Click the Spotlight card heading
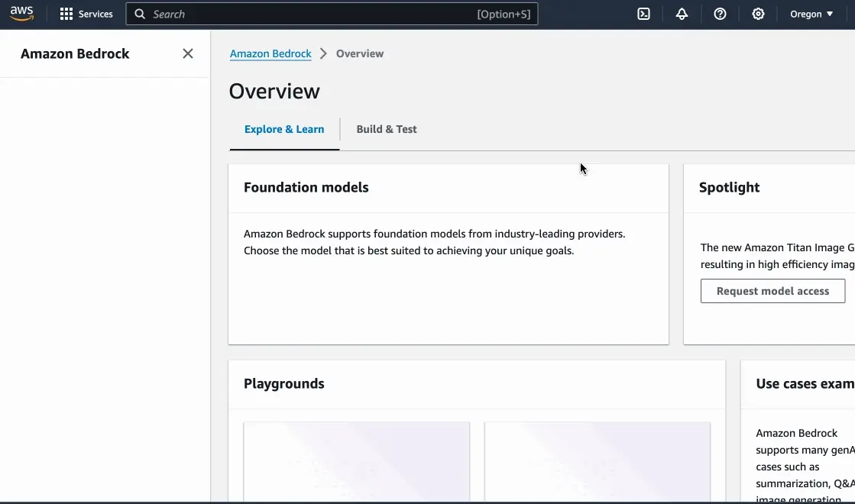855x504 pixels. click(x=729, y=187)
